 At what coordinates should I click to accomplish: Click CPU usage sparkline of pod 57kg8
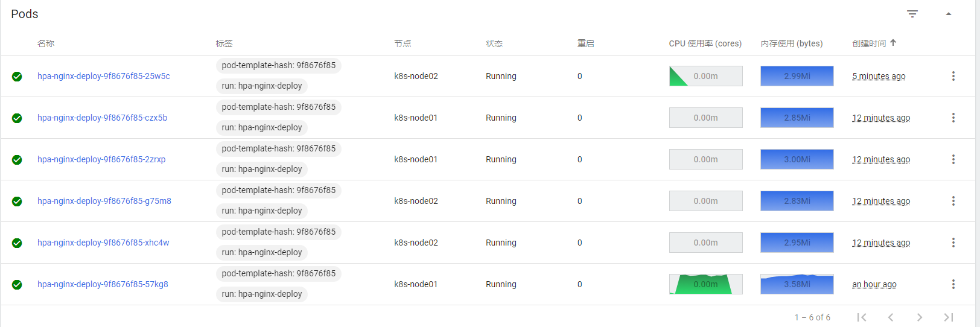coord(705,284)
